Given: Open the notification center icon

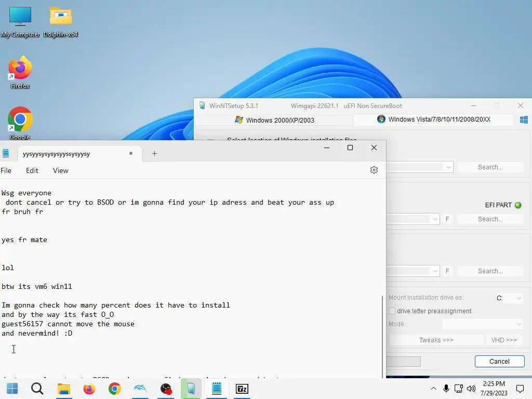Looking at the screenshot, I should pyautogui.click(x=520, y=389).
